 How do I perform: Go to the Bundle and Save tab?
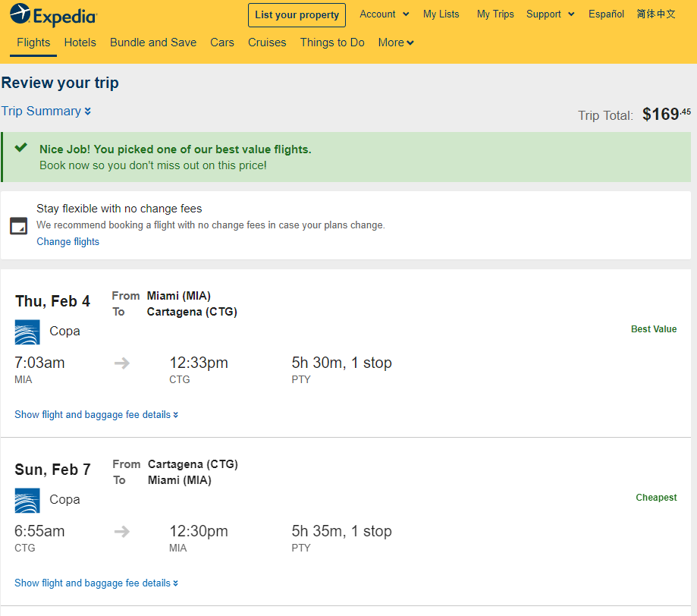tap(153, 42)
